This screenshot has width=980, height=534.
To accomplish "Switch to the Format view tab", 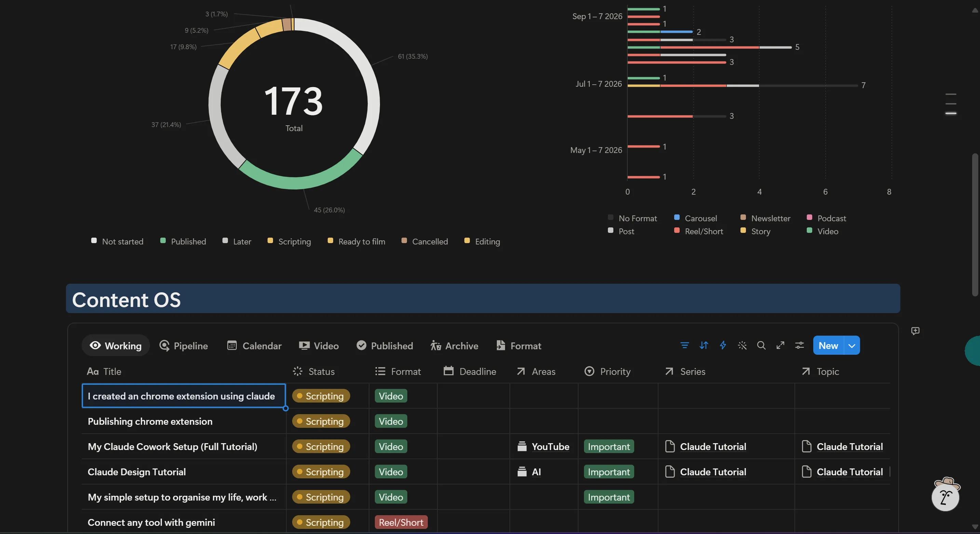I will click(x=519, y=346).
